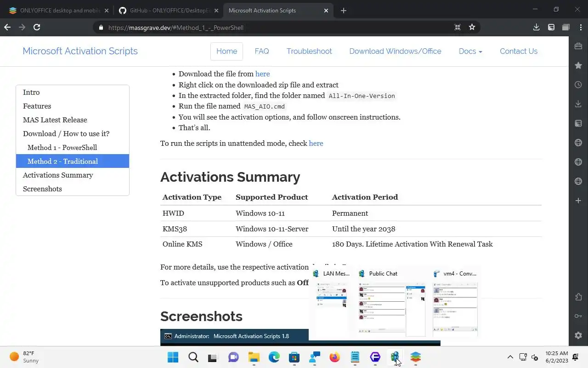The width and height of the screenshot is (588, 368).
Task: Open side panel settings gear
Action: 578,335
